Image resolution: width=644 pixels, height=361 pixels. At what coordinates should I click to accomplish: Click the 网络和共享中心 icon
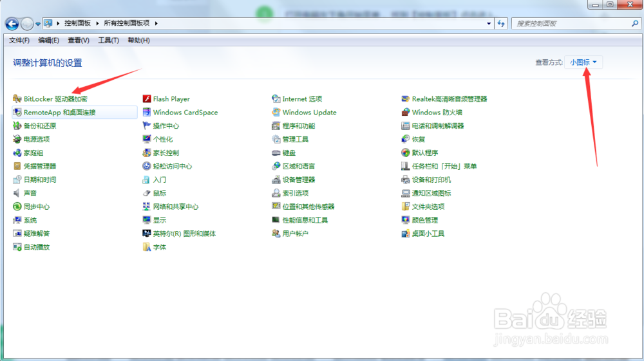tap(147, 207)
